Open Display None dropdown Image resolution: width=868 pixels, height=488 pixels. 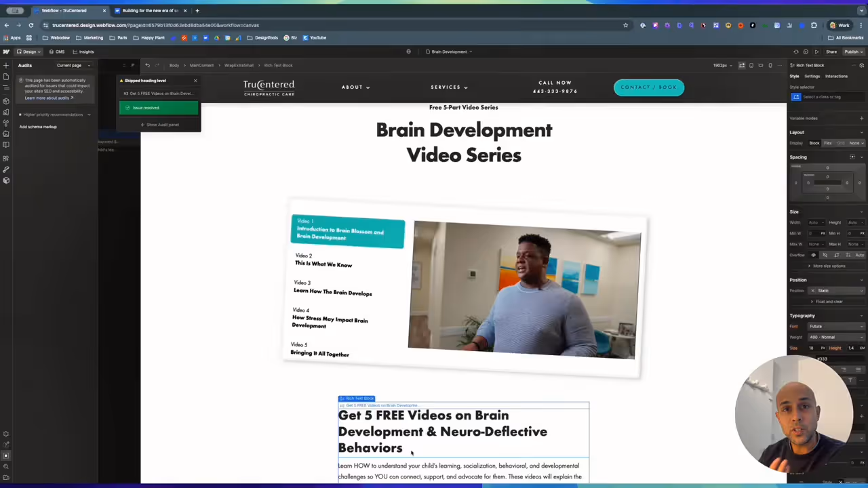[856, 143]
